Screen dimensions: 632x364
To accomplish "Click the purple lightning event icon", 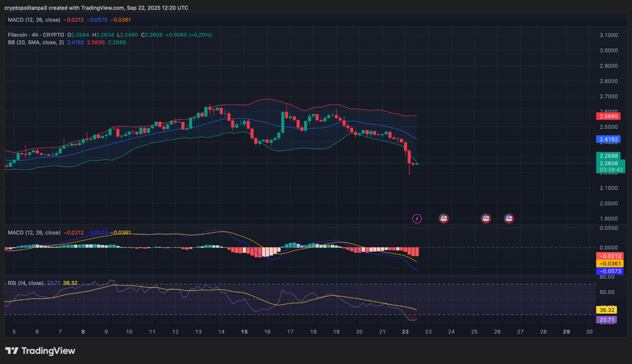I will pyautogui.click(x=417, y=219).
